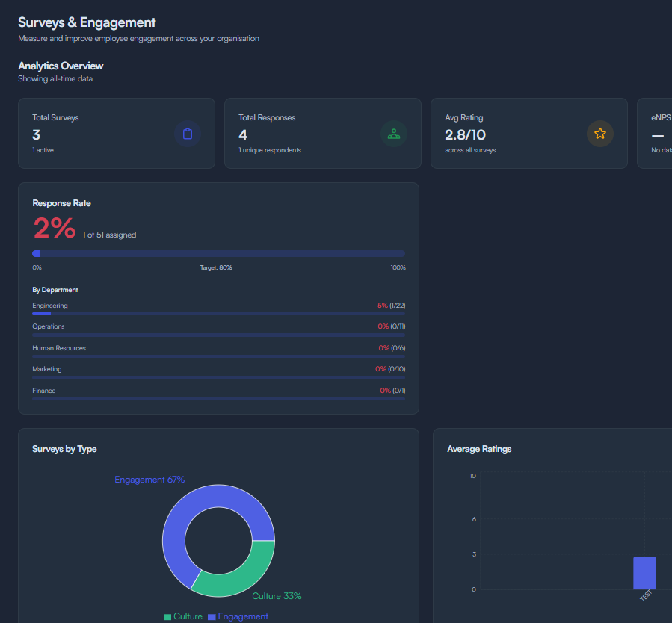
Task: Click the people icon in Total Responses card
Action: (393, 134)
